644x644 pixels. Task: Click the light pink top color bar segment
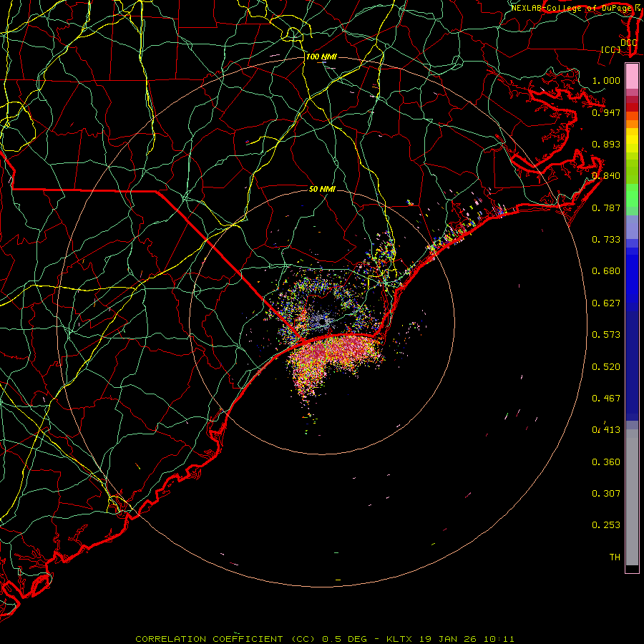tap(632, 77)
